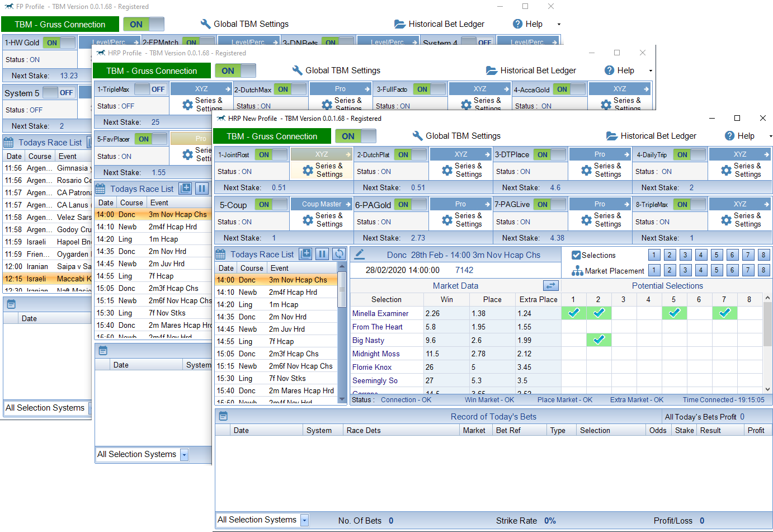773x532 pixels.
Task: Toggle the 8-TripleMax ON switch in front window
Action: (x=690, y=205)
